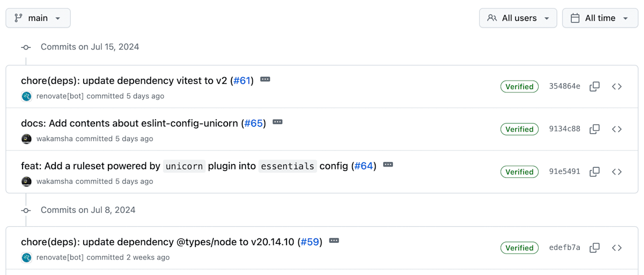
Task: Browse repository at commit edefb7a
Action: 617,248
